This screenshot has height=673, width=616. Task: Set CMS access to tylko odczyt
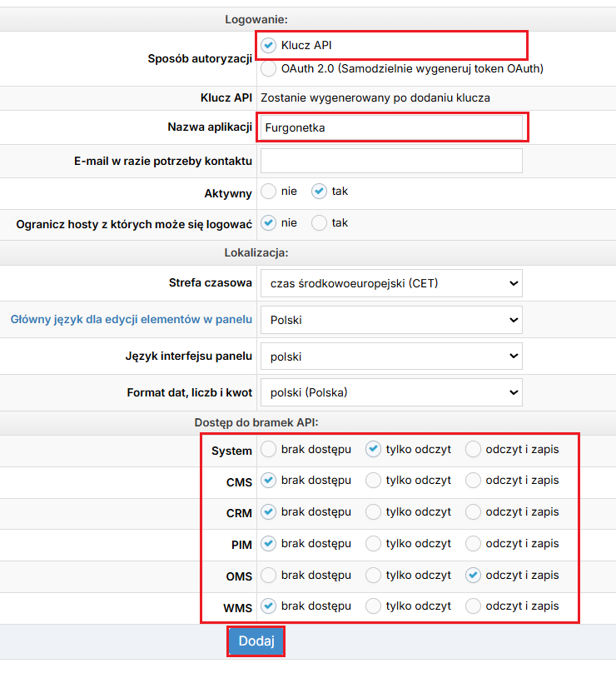pos(374,481)
